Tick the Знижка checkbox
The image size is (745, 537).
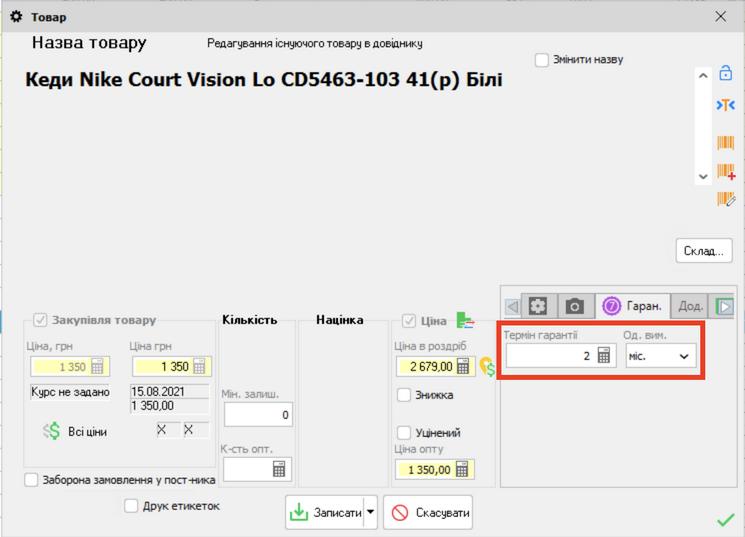[404, 395]
